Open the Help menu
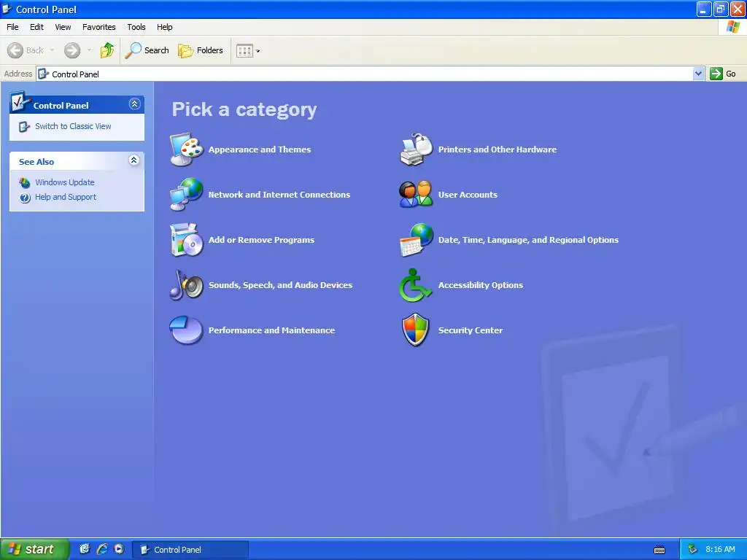This screenshot has width=747, height=560. coord(165,27)
